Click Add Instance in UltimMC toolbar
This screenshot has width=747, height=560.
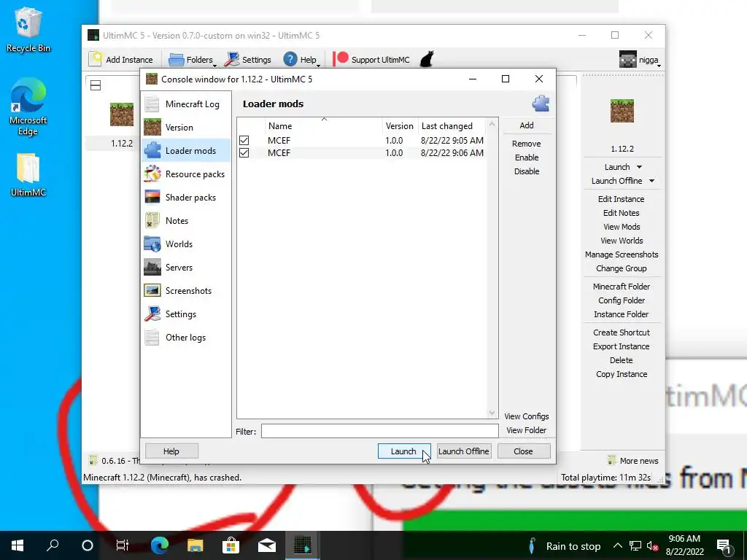(x=122, y=60)
